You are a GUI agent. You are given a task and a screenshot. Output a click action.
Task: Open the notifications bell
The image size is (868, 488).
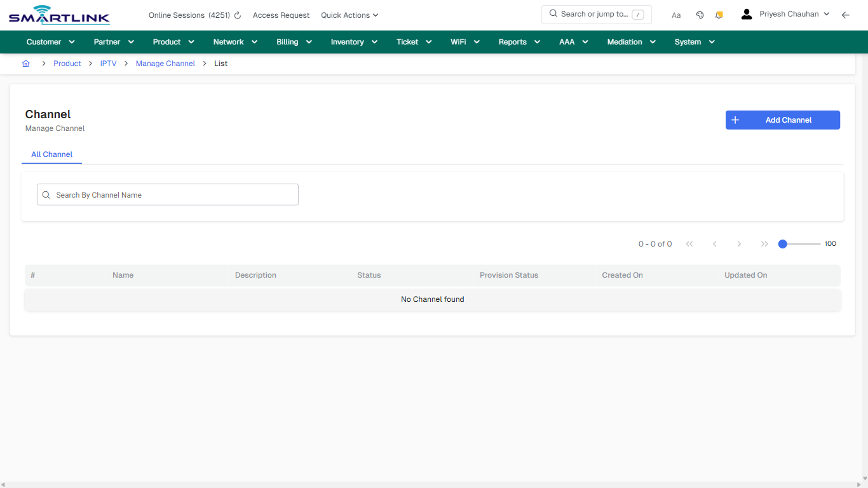click(x=719, y=15)
